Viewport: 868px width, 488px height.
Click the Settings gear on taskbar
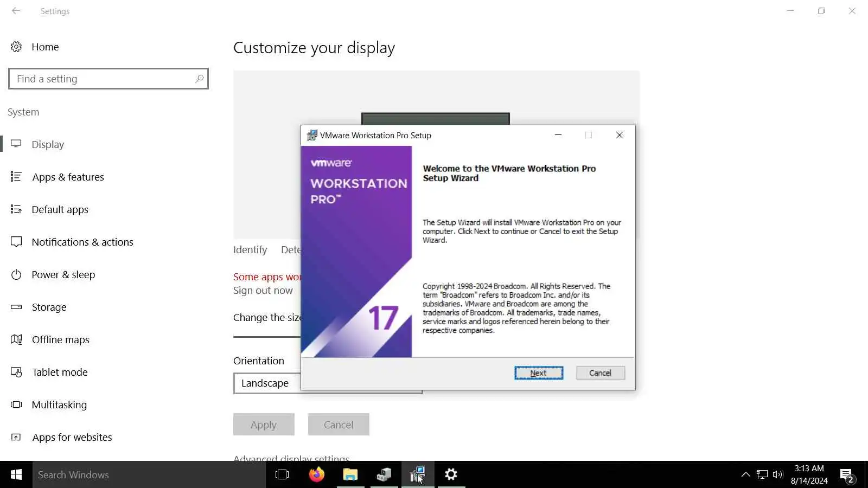tap(451, 474)
